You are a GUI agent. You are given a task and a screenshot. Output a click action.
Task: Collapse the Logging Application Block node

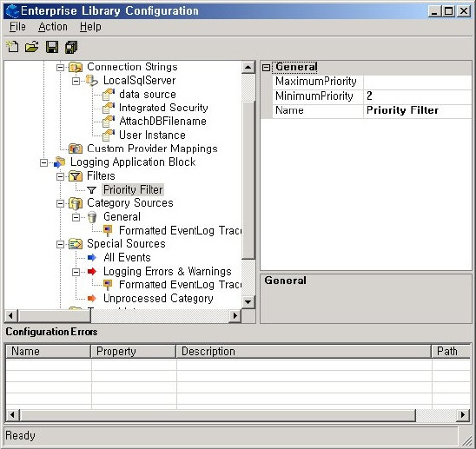(x=44, y=163)
